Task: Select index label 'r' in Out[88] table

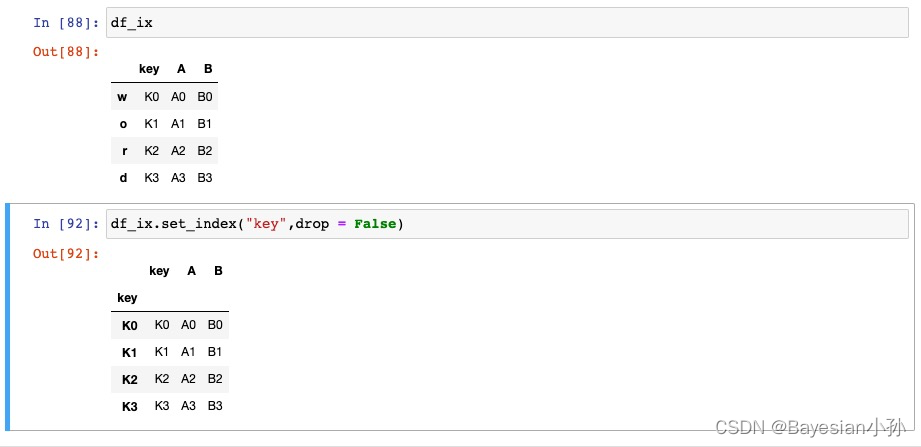Action: (125, 151)
